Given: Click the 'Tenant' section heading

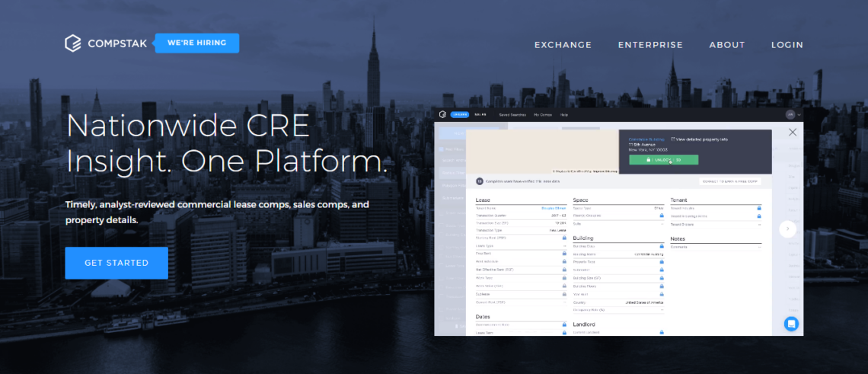Looking at the screenshot, I should click(x=678, y=200).
